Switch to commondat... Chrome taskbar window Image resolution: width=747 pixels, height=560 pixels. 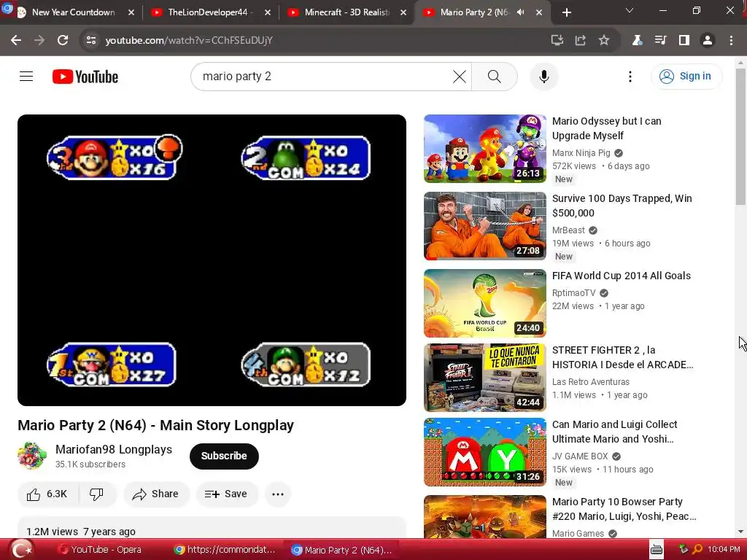(x=225, y=550)
